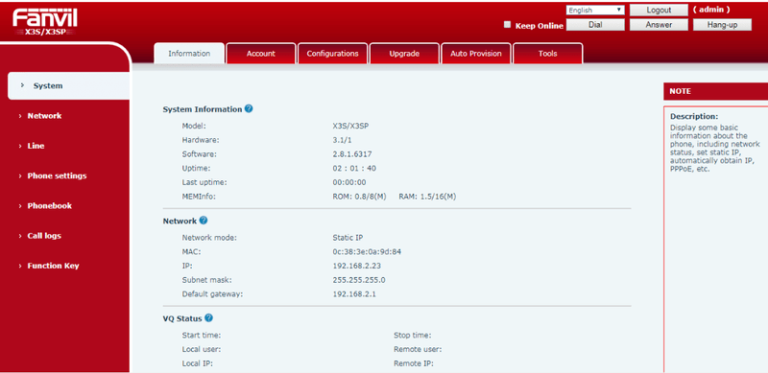
Task: Click the Local user label
Action: tap(201, 350)
